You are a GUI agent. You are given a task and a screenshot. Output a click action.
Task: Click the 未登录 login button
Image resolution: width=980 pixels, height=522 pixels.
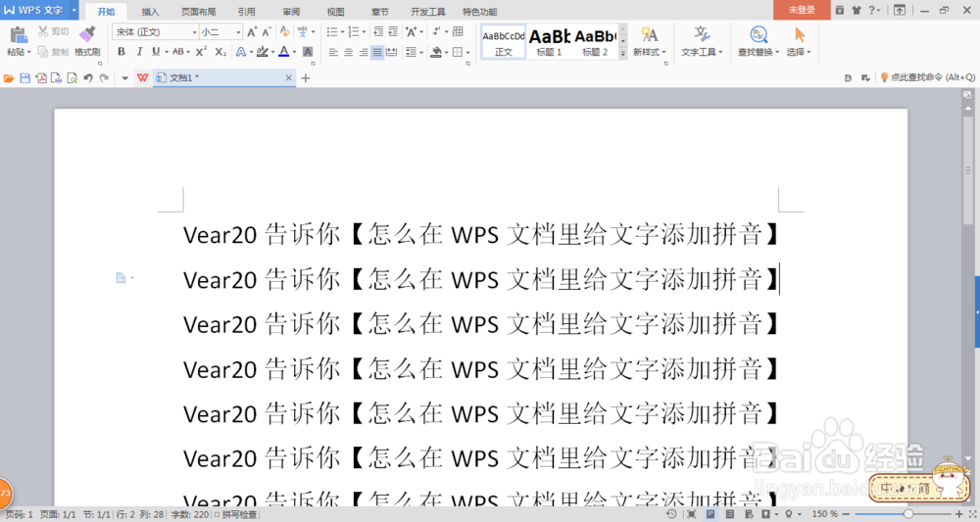click(802, 10)
